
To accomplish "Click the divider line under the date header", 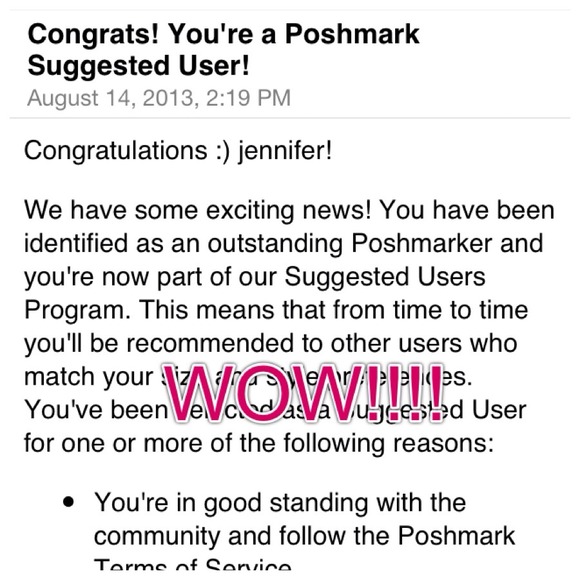I will pyautogui.click(x=290, y=118).
